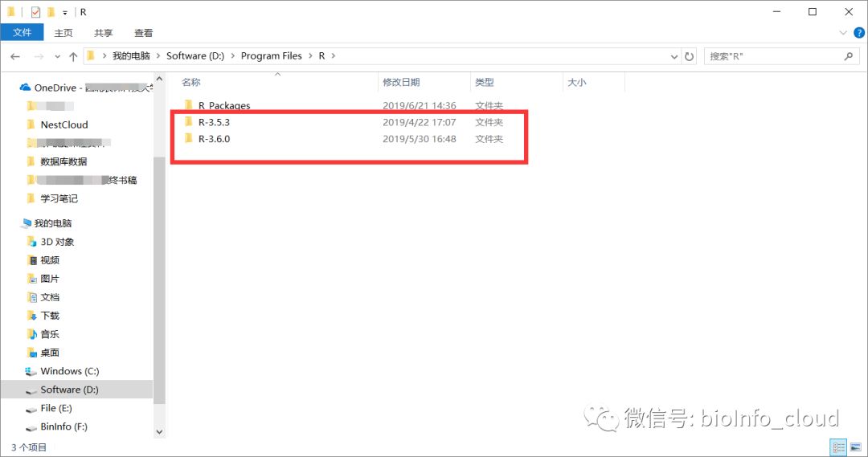The height and width of the screenshot is (457, 868).
Task: Click Software (D:) in the address path
Action: 195,56
